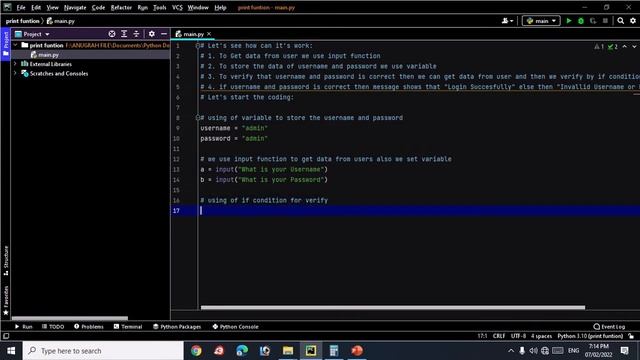This screenshot has height=360, width=640.
Task: Open Project view selector dropdown
Action: coord(32,34)
